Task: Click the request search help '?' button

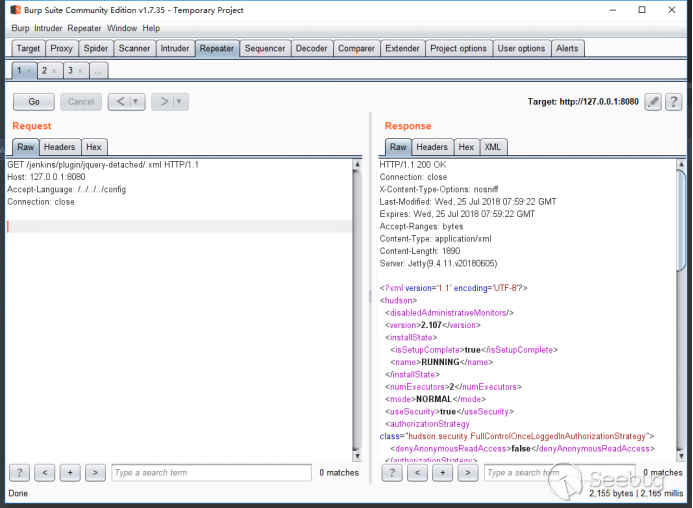Action: coord(19,473)
